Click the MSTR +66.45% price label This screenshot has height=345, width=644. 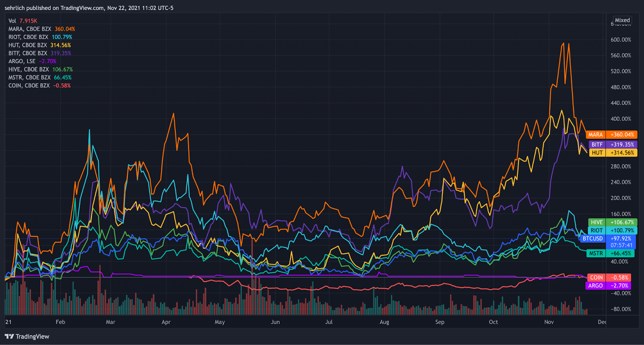611,253
